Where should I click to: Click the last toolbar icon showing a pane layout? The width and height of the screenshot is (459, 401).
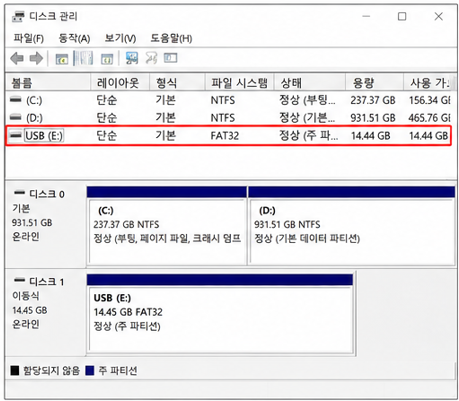pyautogui.click(x=170, y=58)
